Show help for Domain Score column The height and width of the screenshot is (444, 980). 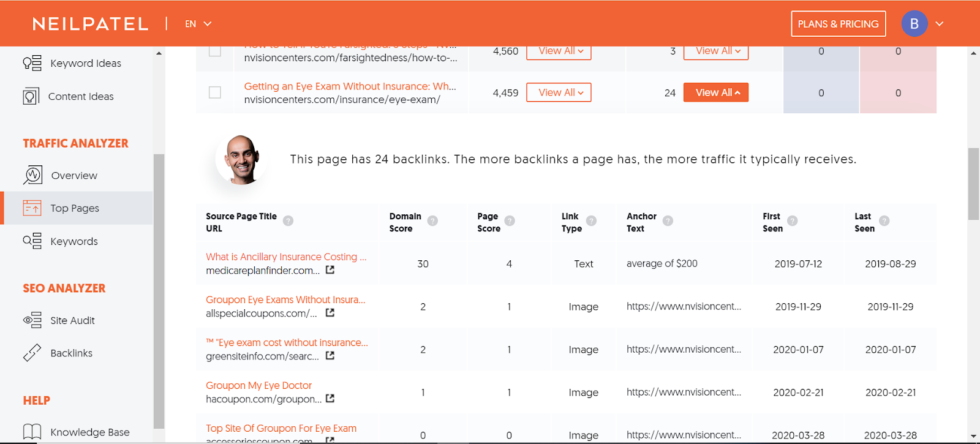pyautogui.click(x=432, y=221)
